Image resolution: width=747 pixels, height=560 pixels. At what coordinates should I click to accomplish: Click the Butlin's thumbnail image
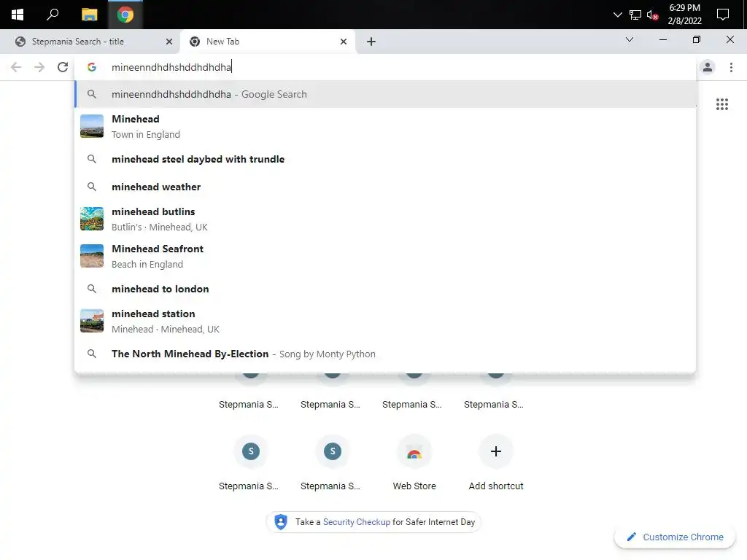[x=92, y=219]
